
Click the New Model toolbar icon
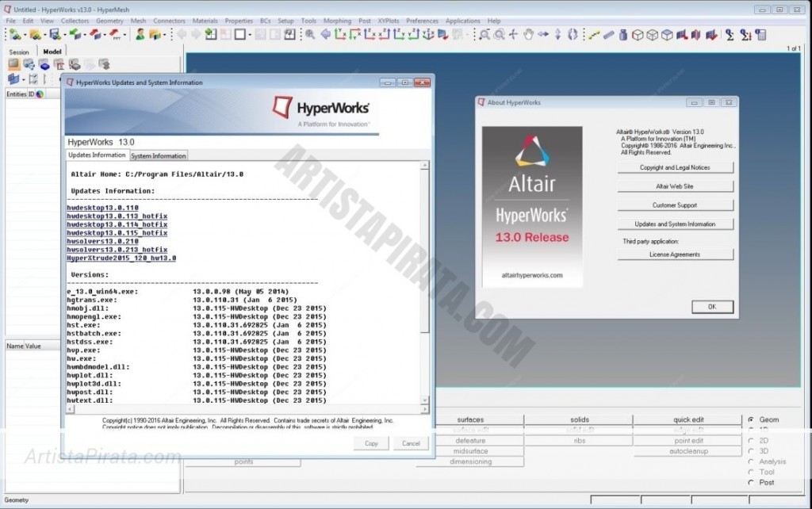(15, 35)
